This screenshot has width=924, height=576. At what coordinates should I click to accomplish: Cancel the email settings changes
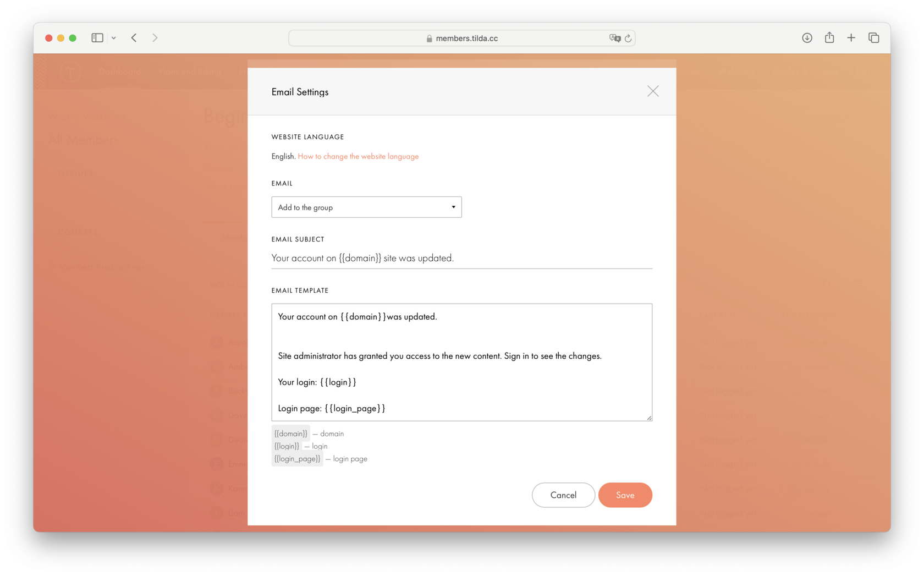[563, 495]
